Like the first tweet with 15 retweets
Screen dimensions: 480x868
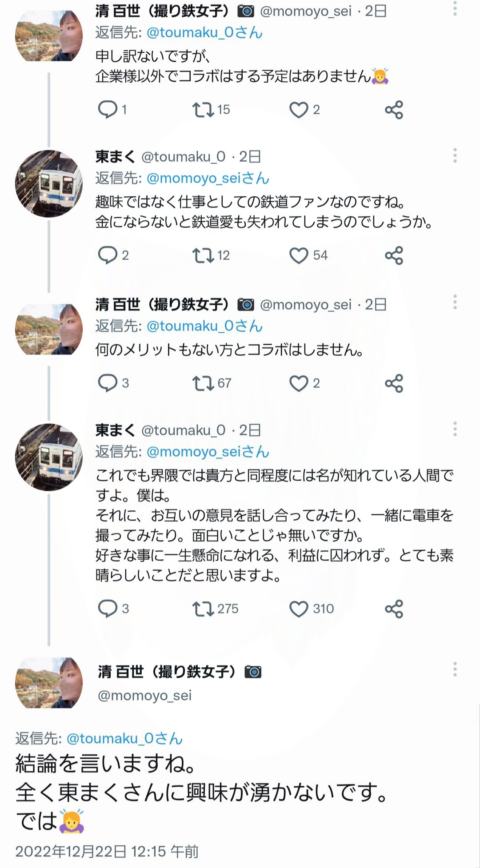(299, 109)
